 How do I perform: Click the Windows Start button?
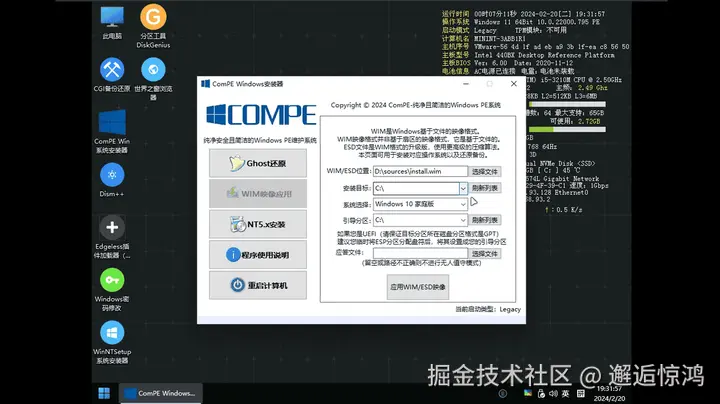(x=104, y=393)
